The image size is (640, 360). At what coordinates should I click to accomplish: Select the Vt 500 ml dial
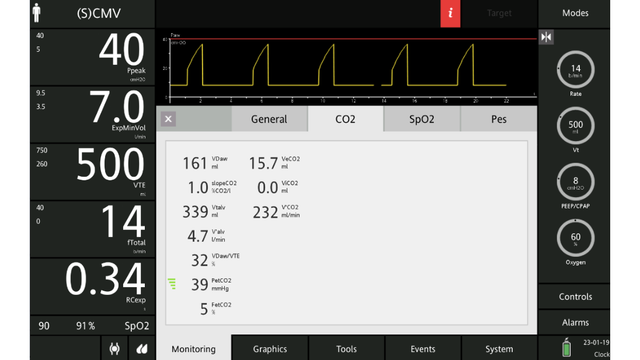(x=576, y=126)
